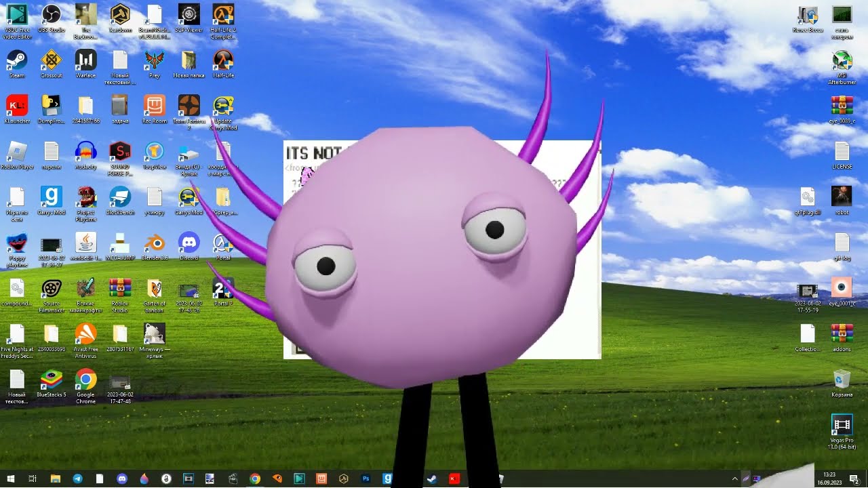Launch OBS Studio from the desktop
868x488 pixels.
point(52,19)
